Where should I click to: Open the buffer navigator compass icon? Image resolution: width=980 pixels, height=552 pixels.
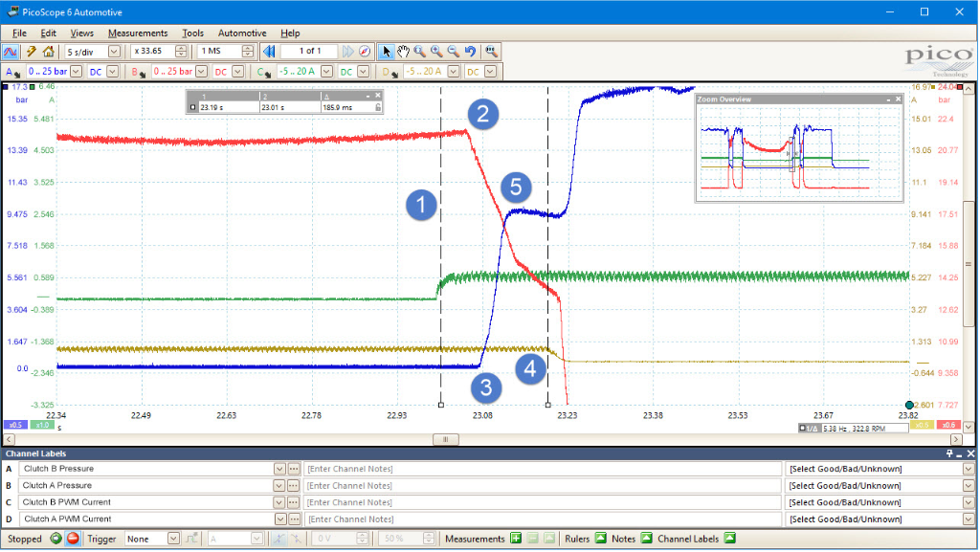tap(365, 52)
